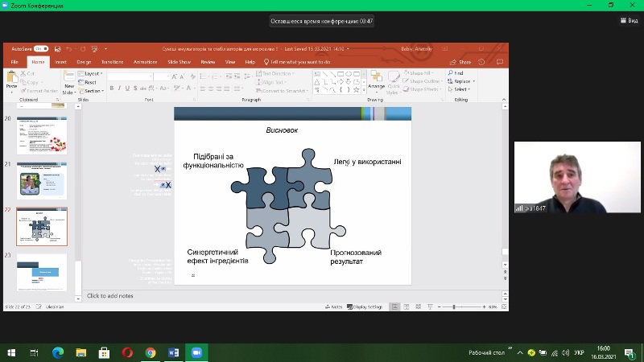This screenshot has width=644, height=362.
Task: Click the Reset slide button
Action: [x=90, y=82]
